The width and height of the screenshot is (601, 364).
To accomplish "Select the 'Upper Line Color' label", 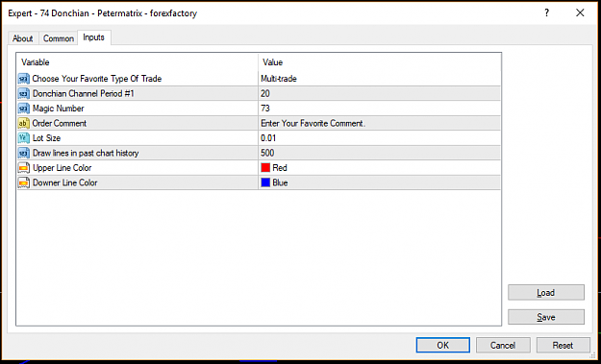I will [x=63, y=168].
